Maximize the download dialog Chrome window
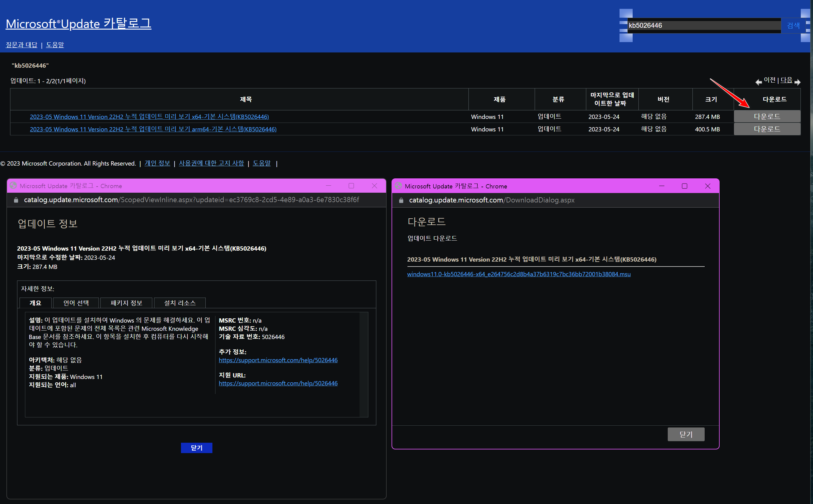Image resolution: width=813 pixels, height=504 pixels. point(685,186)
